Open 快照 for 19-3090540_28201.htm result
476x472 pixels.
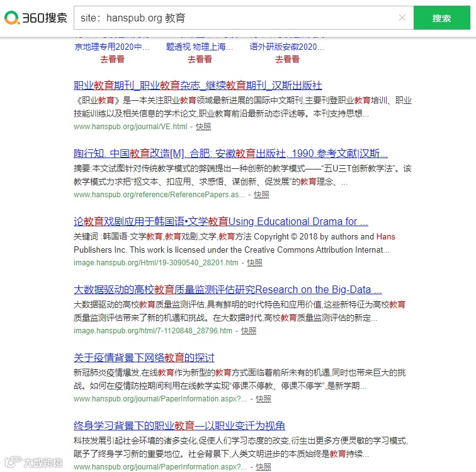click(x=255, y=263)
